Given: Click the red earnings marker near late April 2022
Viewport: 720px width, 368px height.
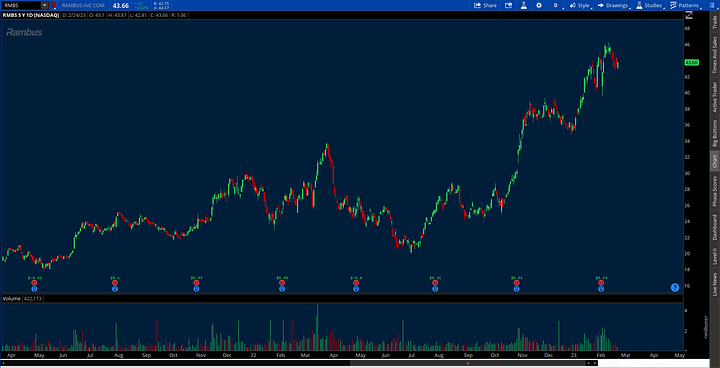Looking at the screenshot, I should (356, 283).
